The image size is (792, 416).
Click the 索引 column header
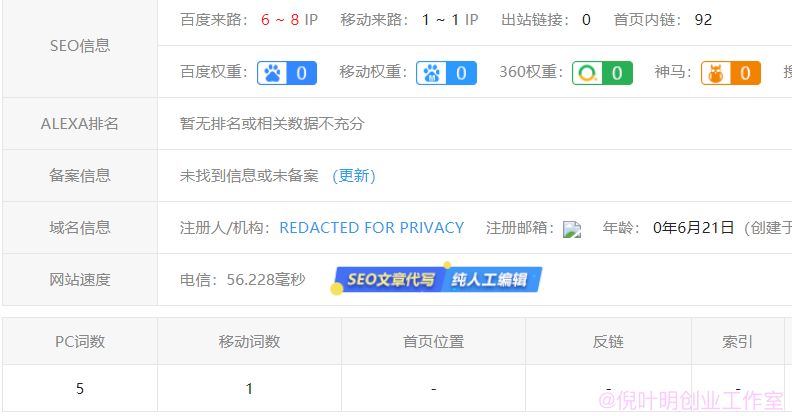click(x=737, y=341)
